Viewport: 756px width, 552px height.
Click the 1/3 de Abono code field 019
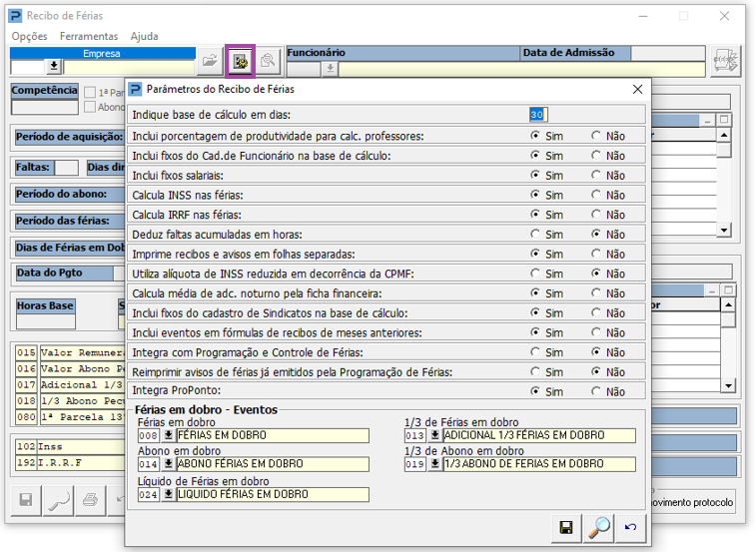pyautogui.click(x=415, y=464)
